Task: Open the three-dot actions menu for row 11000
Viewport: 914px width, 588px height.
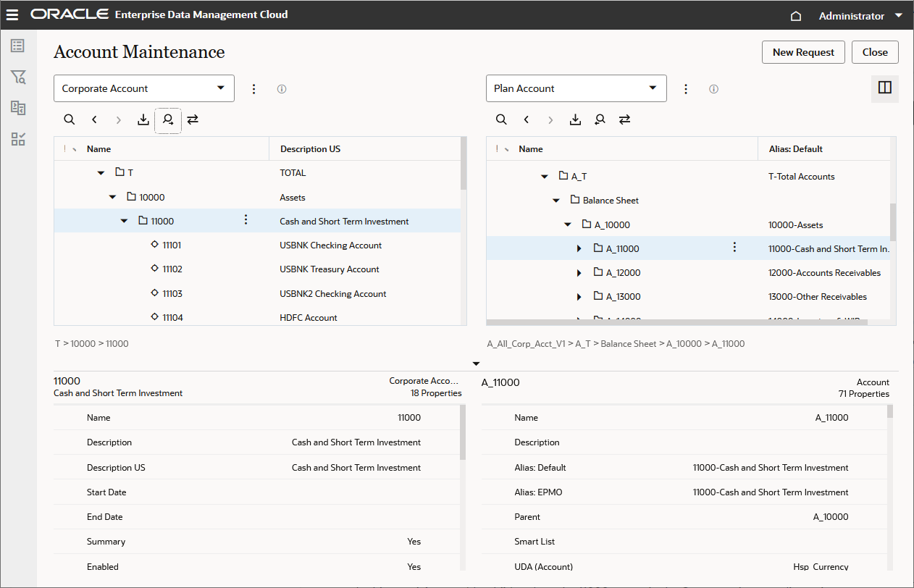Action: [x=246, y=220]
